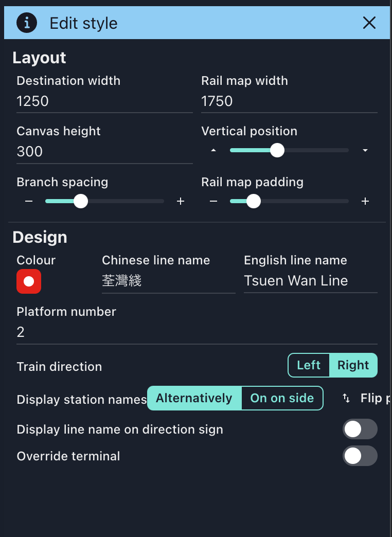Increase Rail map padding with the plus icon
Image resolution: width=392 pixels, height=537 pixels.
[365, 201]
